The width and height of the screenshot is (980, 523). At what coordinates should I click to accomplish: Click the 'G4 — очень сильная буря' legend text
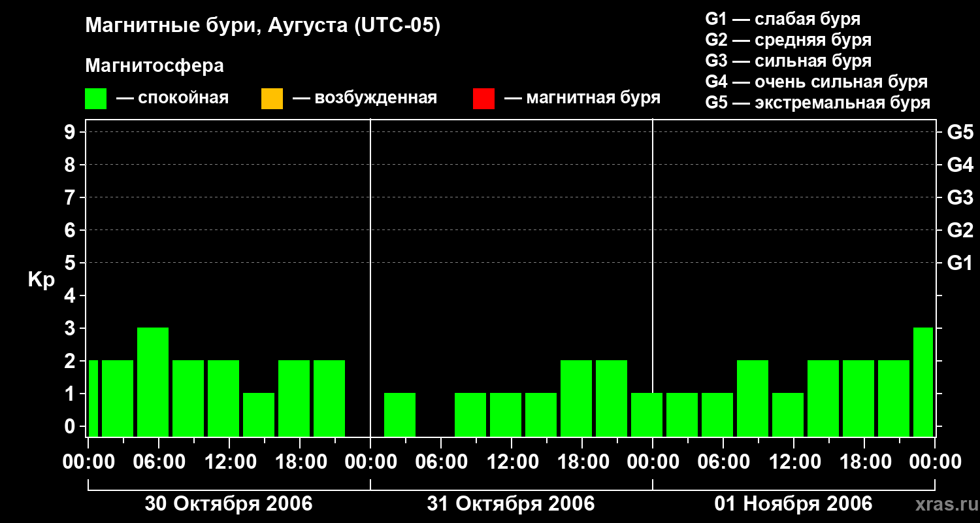tap(817, 82)
